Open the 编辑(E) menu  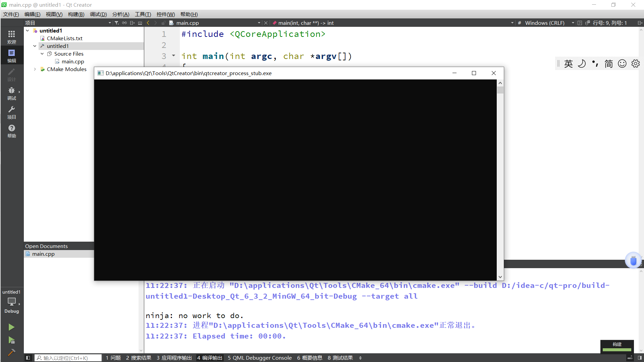[x=32, y=14]
